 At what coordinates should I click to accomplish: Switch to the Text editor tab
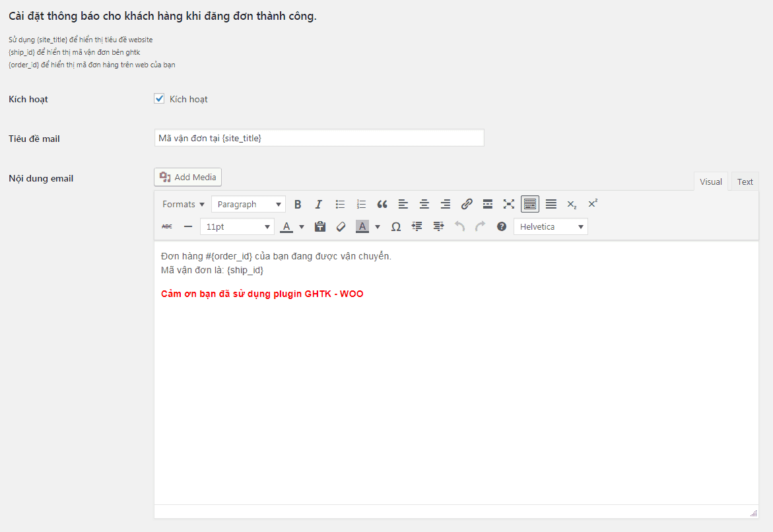pos(745,182)
